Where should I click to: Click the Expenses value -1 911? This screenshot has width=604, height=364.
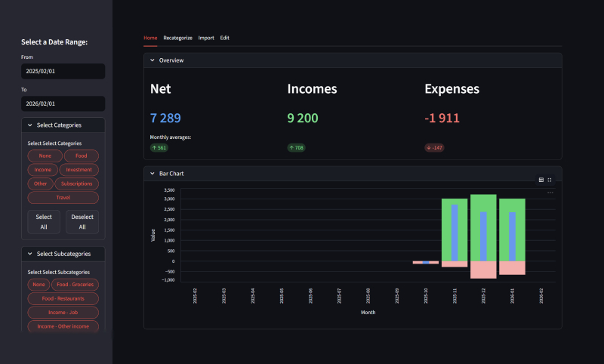pyautogui.click(x=442, y=118)
